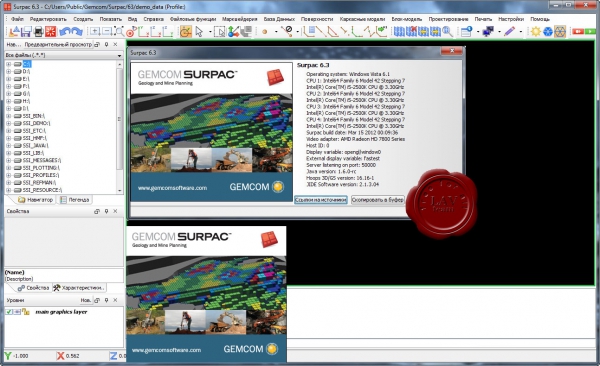The width and height of the screenshot is (600, 366).
Task: Click the dashed box select-window icon
Action: coord(220,31)
